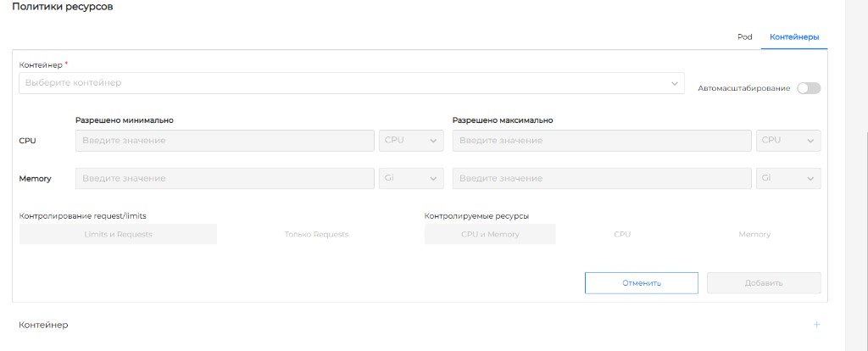This screenshot has height=351, width=868.
Task: Select the Memory only controlled resources option
Action: [754, 234]
